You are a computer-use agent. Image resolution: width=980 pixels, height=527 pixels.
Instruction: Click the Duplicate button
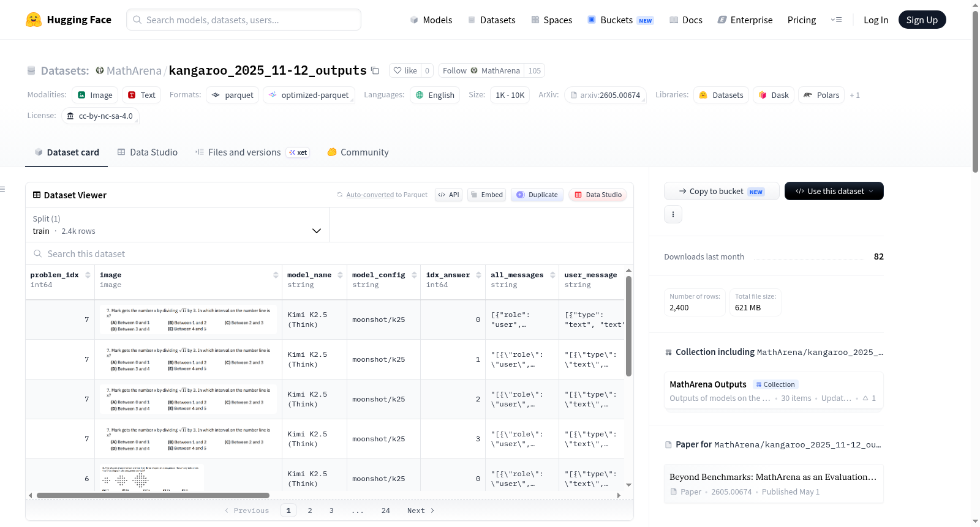(x=537, y=195)
